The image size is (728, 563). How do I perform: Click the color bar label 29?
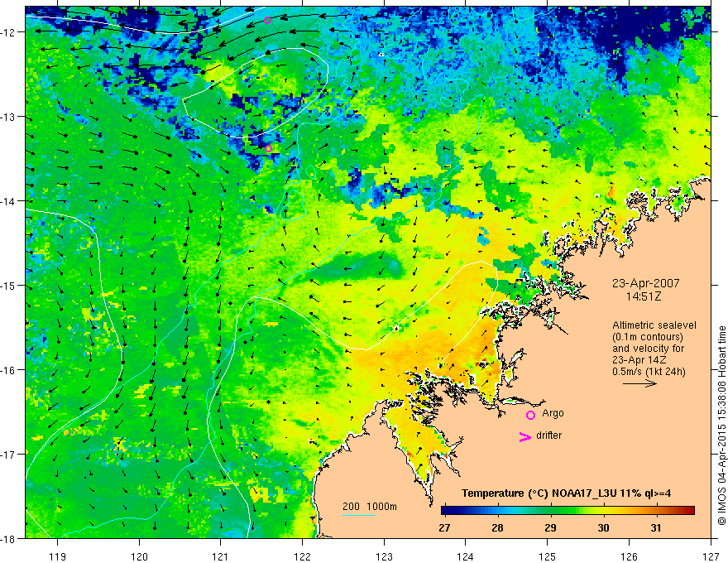pos(550,528)
